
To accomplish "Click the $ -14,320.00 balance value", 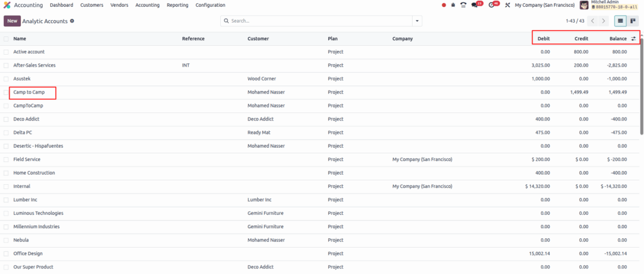I will click(x=614, y=186).
